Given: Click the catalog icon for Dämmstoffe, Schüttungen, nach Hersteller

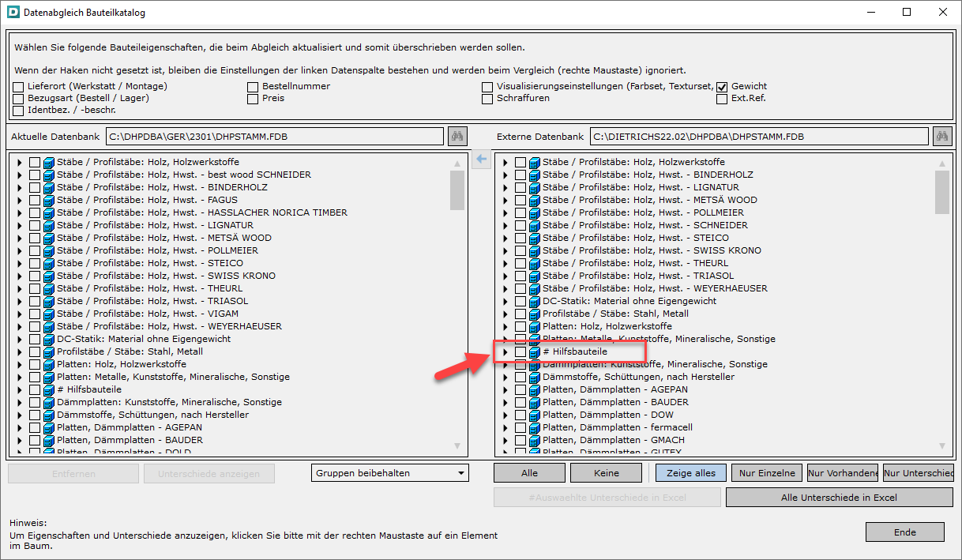Looking at the screenshot, I should click(x=47, y=415).
